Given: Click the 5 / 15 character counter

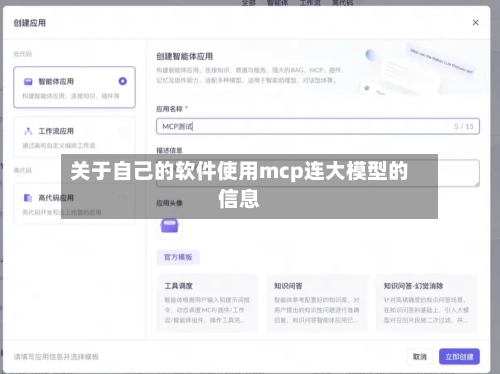Looking at the screenshot, I should pyautogui.click(x=464, y=126).
